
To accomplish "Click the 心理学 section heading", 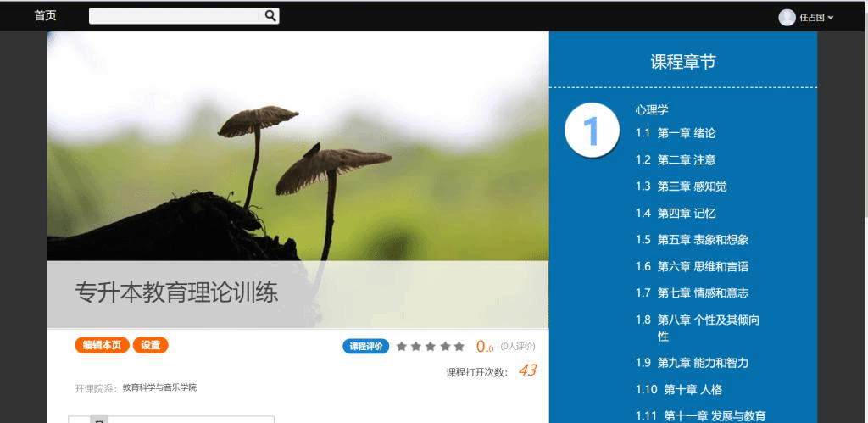I will (x=652, y=109).
